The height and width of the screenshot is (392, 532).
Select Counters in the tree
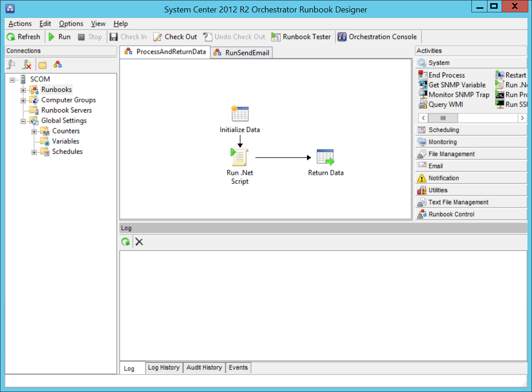pos(66,131)
